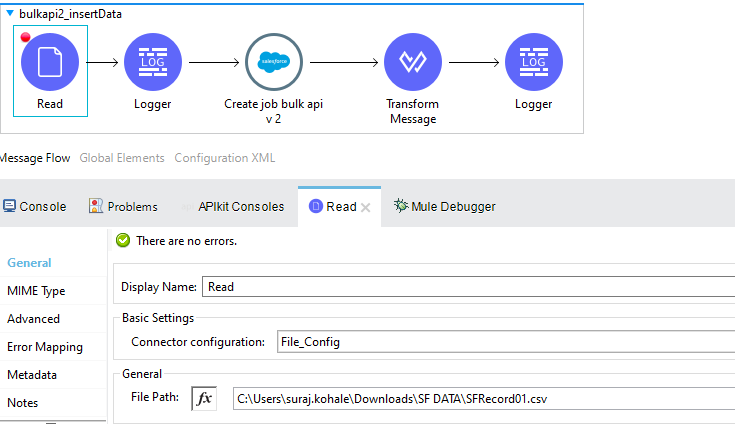Open the Mule Debugger tab

(444, 206)
